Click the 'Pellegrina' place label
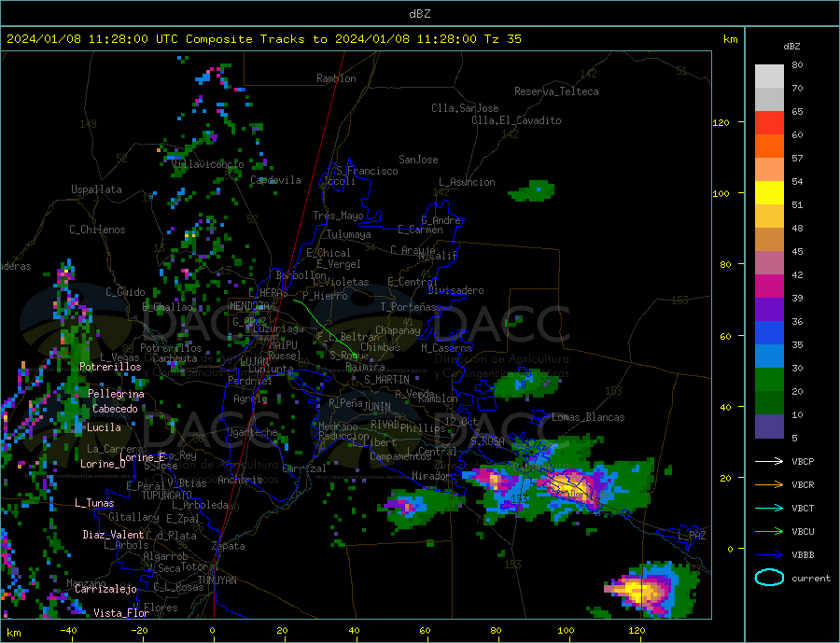 [x=117, y=394]
